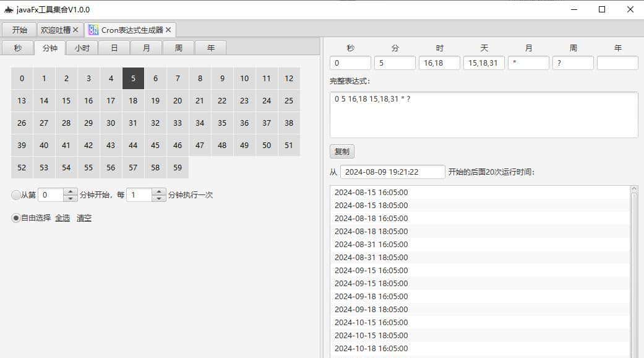Go to the 开始 tab
The height and width of the screenshot is (358, 644).
(19, 29)
